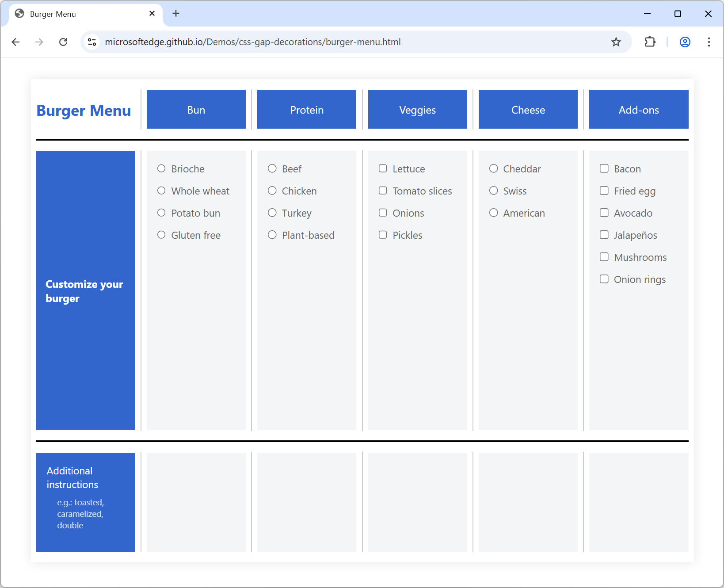Click the profile avatar icon
The width and height of the screenshot is (724, 588).
pos(685,42)
